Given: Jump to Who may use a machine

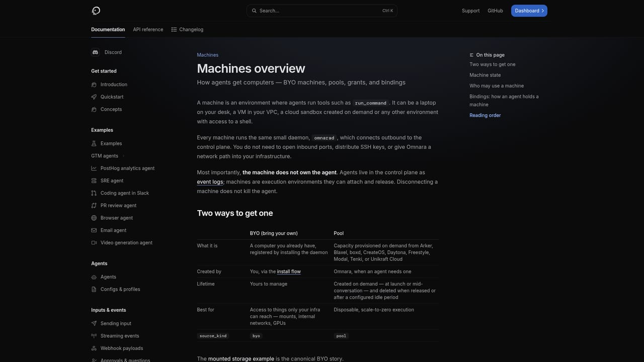Looking at the screenshot, I should [x=497, y=86].
